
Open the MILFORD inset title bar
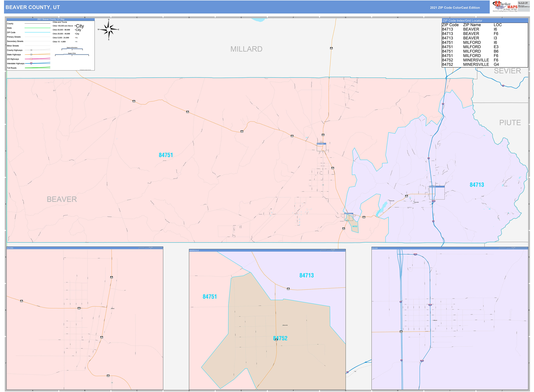coord(85,248)
